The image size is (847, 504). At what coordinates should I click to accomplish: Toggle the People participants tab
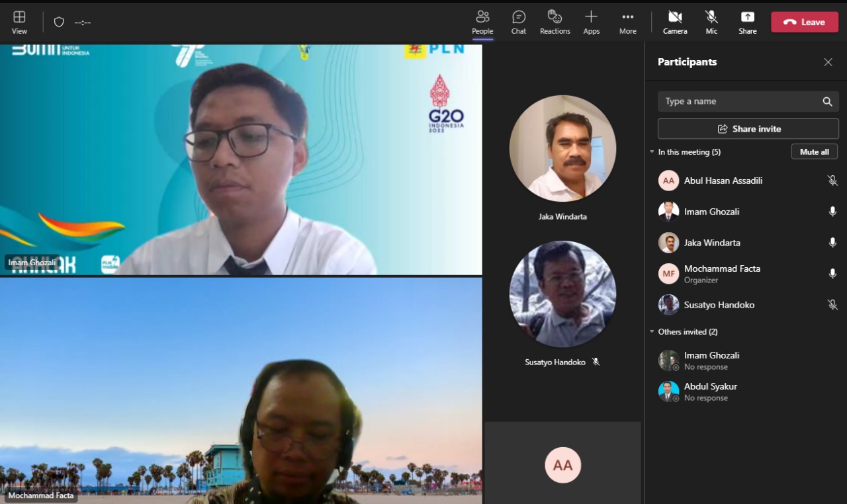tap(482, 22)
